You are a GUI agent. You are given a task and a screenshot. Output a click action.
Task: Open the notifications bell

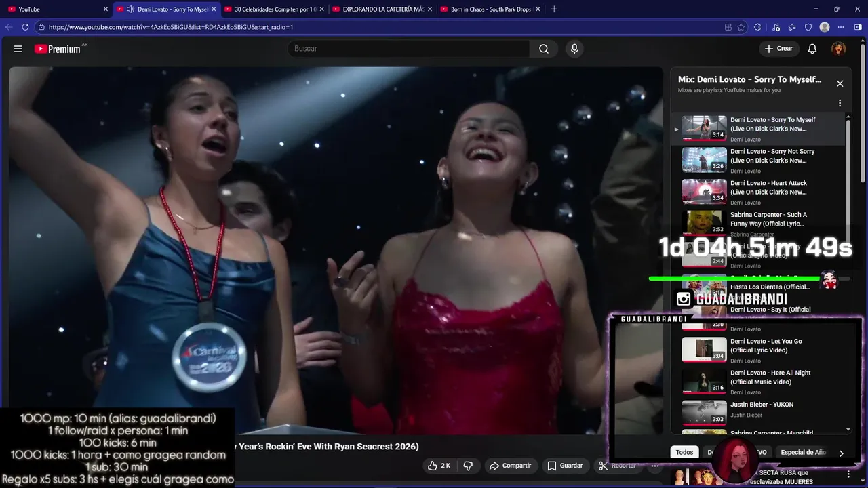pos(812,49)
